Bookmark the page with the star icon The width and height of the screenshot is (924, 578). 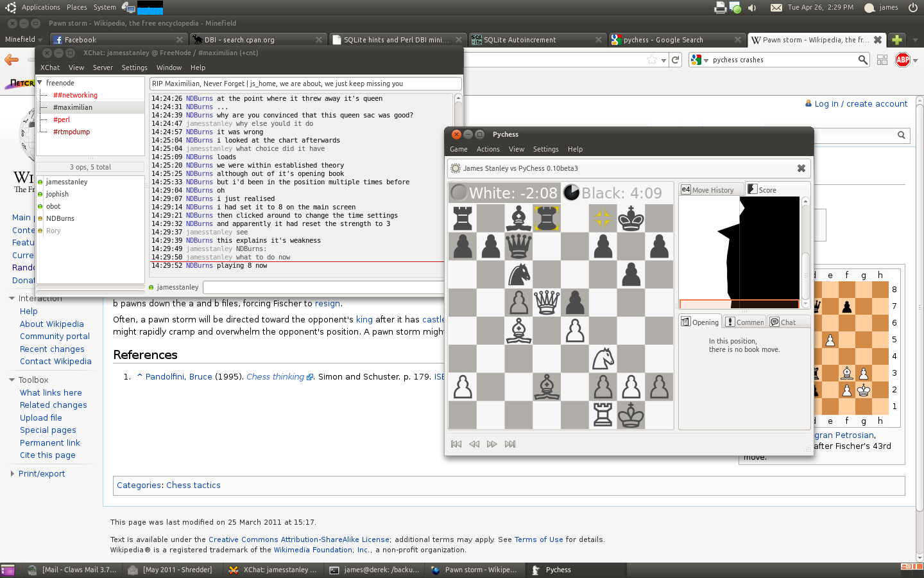click(x=652, y=60)
